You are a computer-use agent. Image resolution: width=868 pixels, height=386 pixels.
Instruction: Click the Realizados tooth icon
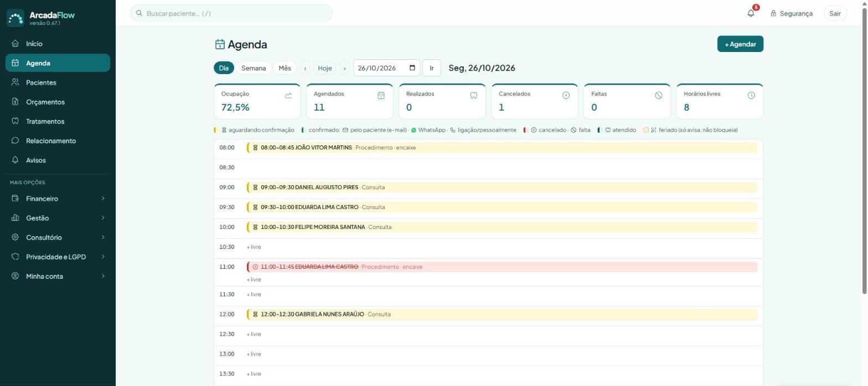click(x=473, y=95)
